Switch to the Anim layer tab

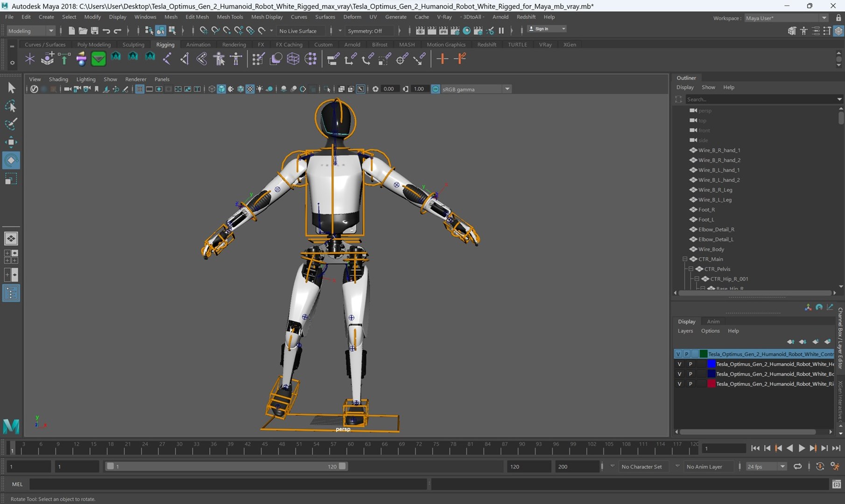pos(713,321)
